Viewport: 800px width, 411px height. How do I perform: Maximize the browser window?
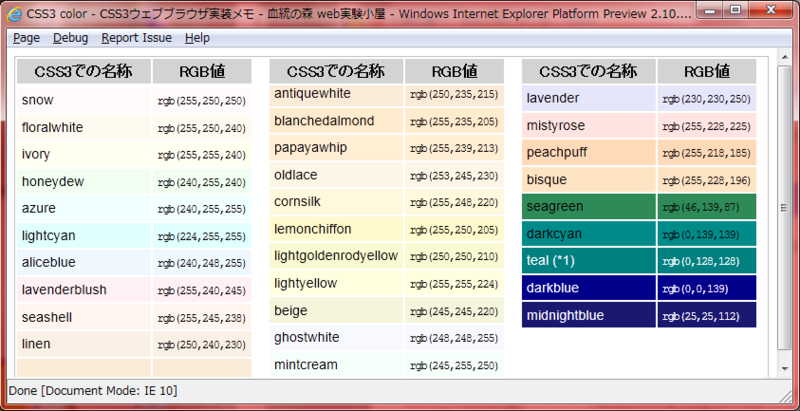tap(735, 10)
